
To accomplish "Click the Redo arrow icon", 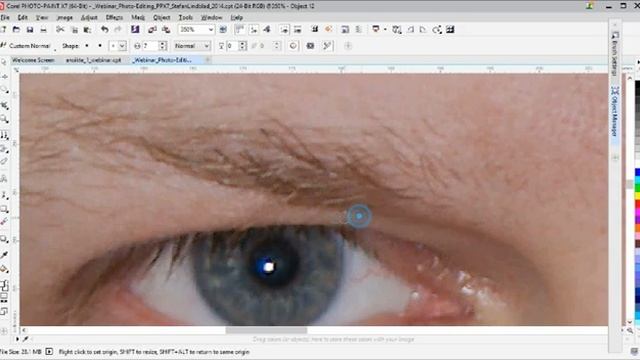I will pyautogui.click(x=118, y=29).
